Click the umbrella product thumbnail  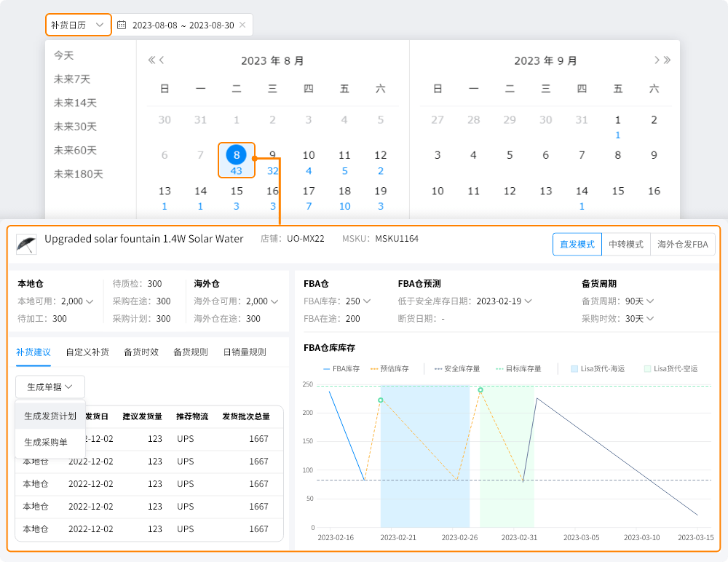[x=26, y=245]
